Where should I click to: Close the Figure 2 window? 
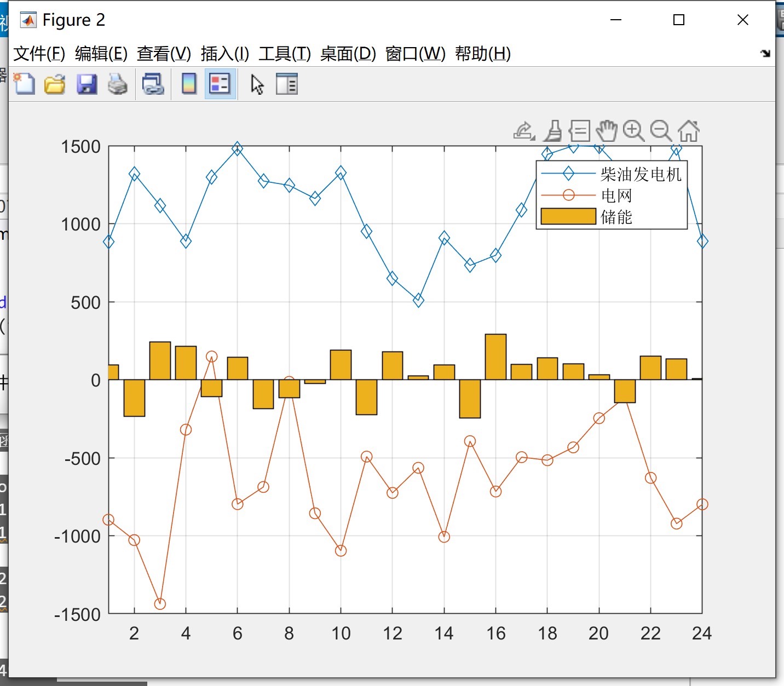[x=742, y=20]
